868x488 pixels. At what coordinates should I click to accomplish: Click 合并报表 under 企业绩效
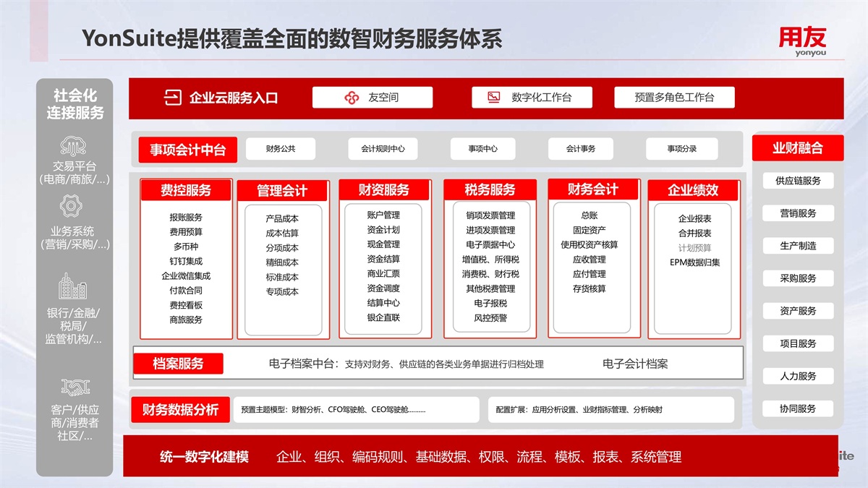[694, 234]
